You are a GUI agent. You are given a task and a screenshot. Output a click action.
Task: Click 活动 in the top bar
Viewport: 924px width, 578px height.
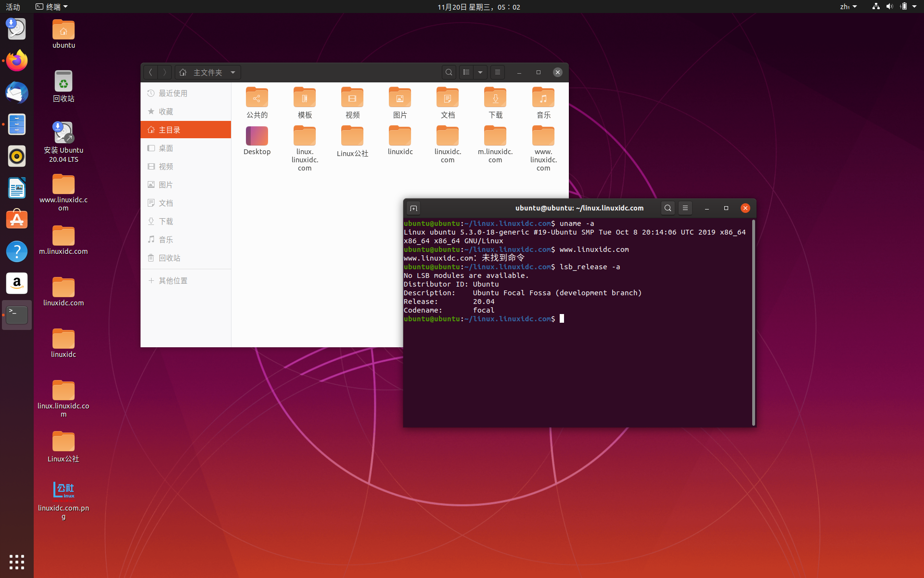tap(13, 6)
